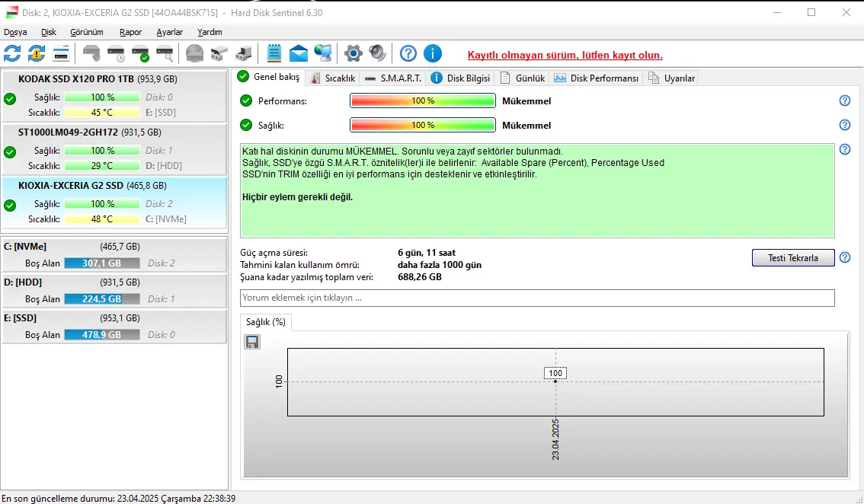Click the help icon beside Performans bar
This screenshot has width=864, height=504.
[x=845, y=100]
